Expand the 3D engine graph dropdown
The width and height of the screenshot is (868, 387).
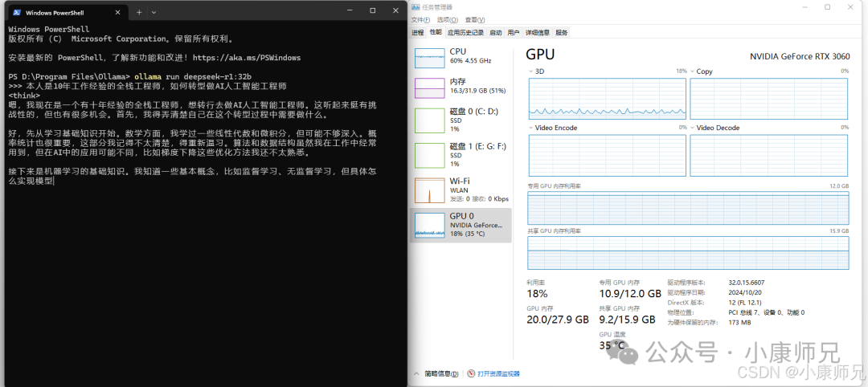pyautogui.click(x=532, y=71)
